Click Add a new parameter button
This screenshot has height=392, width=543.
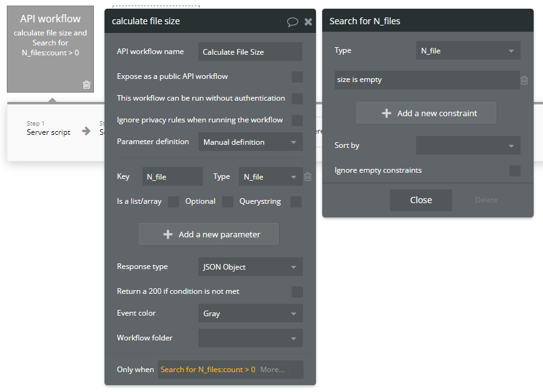click(x=208, y=235)
